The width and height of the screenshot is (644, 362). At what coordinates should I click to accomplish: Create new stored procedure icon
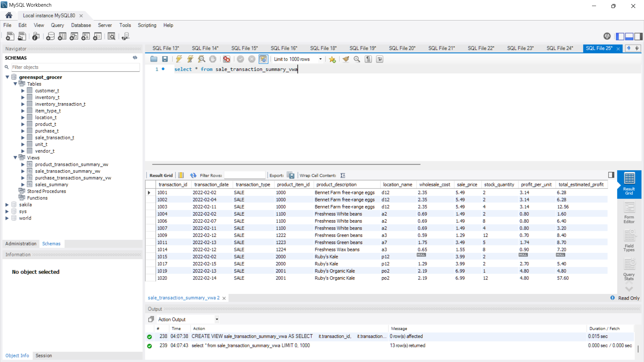click(86, 36)
